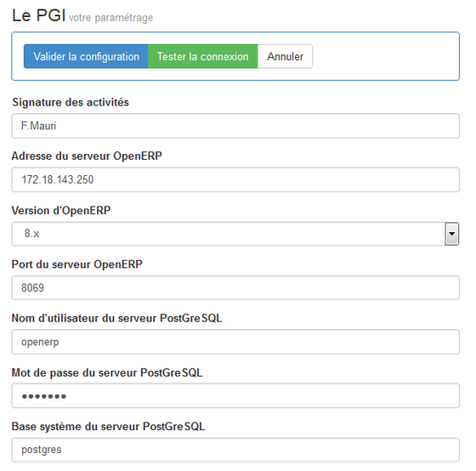Focus the Signature des activités field
The height and width of the screenshot is (471, 476).
[x=235, y=126]
